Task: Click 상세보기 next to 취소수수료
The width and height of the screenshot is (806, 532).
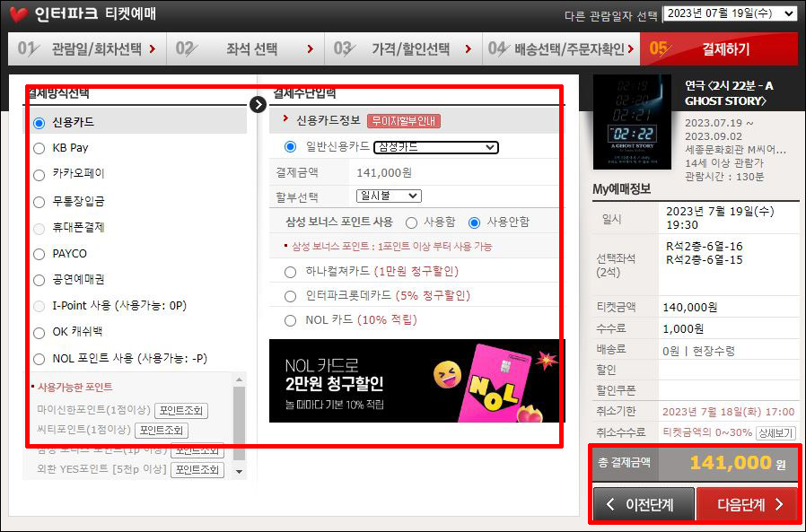Action: click(x=775, y=432)
